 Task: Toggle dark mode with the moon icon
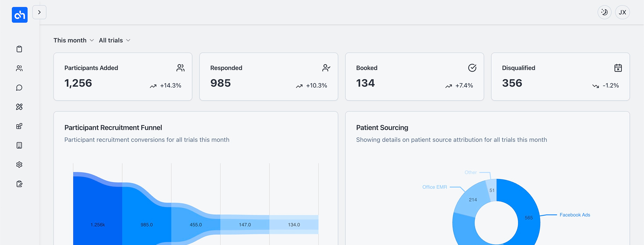point(604,12)
